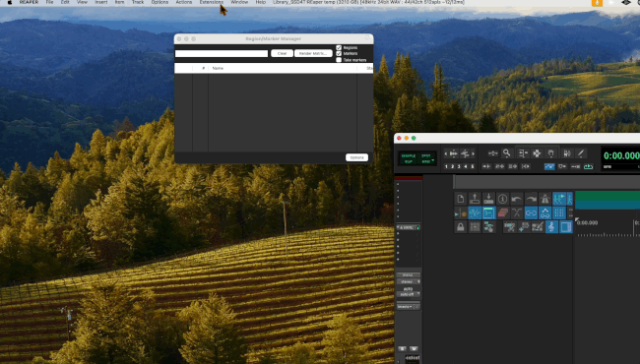The image size is (640, 364).
Task: Open the 'auto-off' automation dropdown
Action: pos(409,294)
